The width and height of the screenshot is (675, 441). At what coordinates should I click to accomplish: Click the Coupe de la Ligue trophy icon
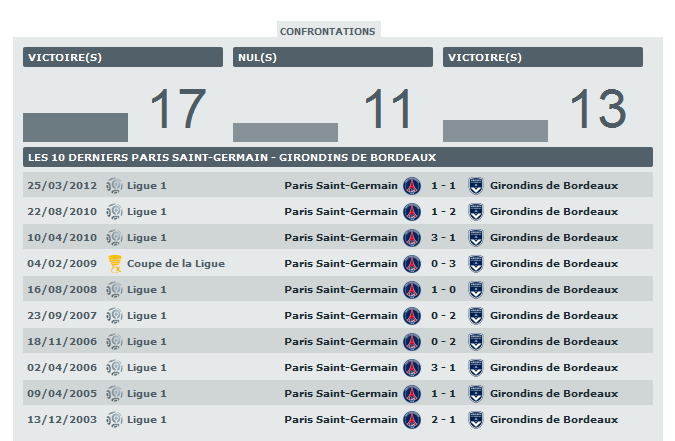(x=115, y=263)
